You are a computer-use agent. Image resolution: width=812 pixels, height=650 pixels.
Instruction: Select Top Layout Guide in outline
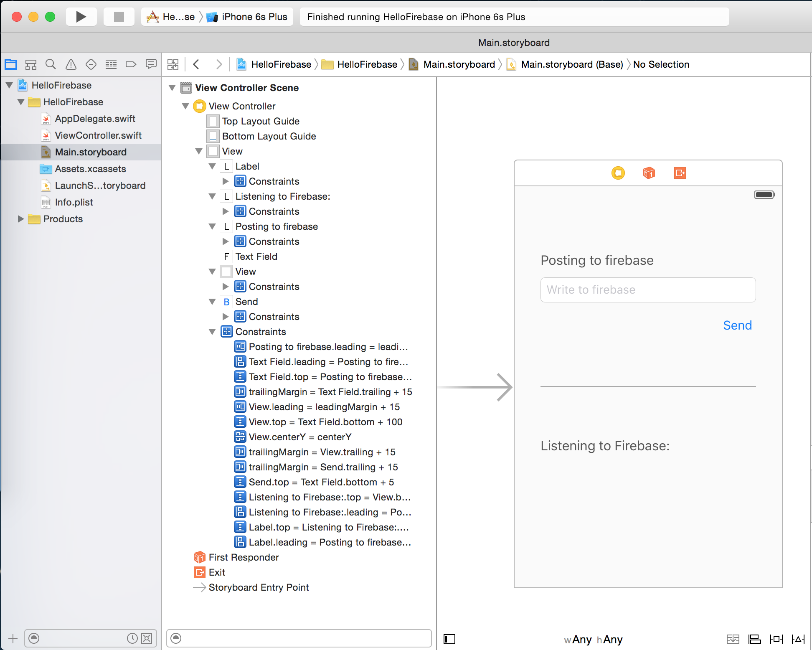tap(261, 121)
